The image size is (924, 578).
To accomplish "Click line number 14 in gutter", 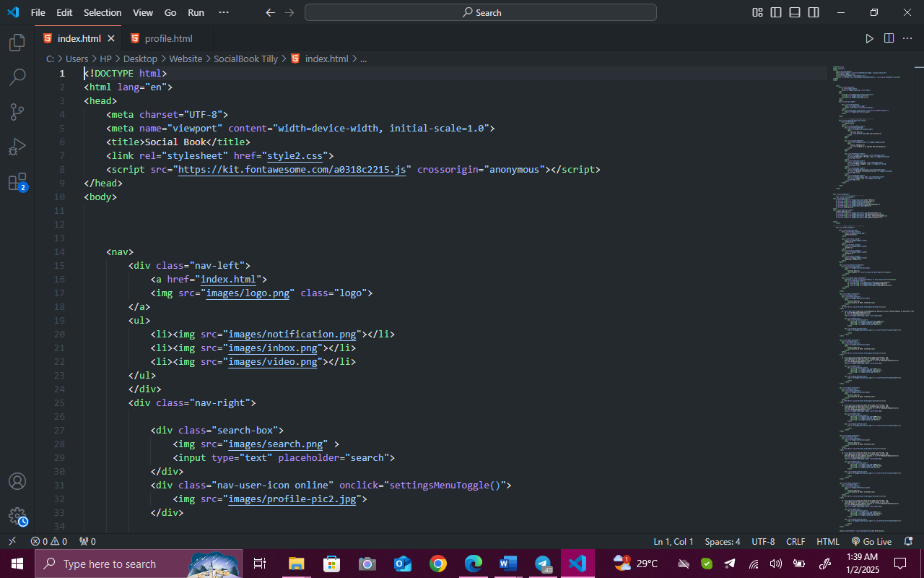I will coord(59,252).
